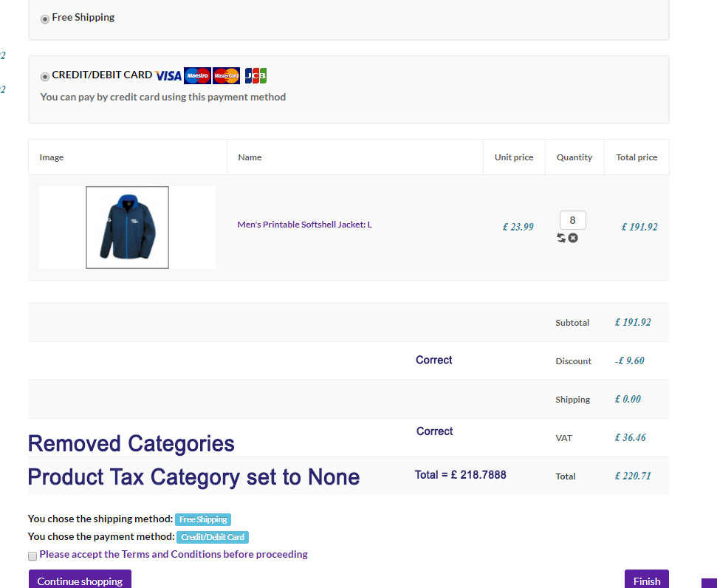
Task: Accept the Terms and Conditions checkbox
Action: point(32,555)
